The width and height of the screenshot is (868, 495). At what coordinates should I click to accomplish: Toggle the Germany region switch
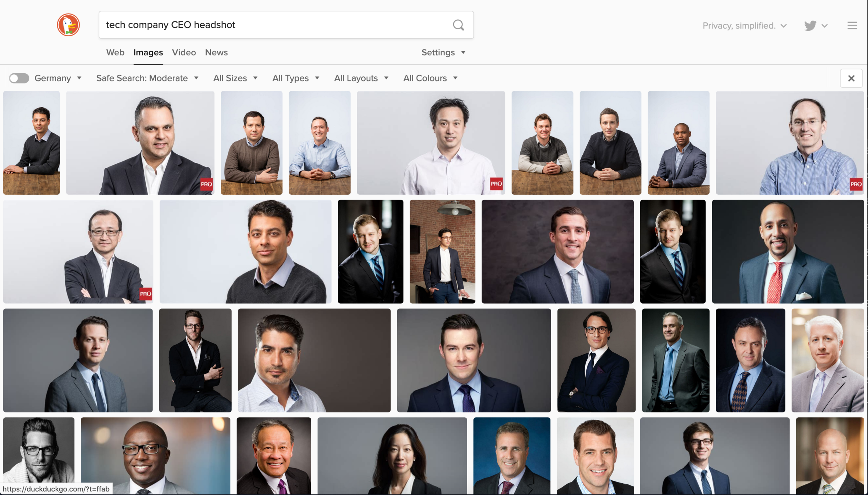click(19, 78)
